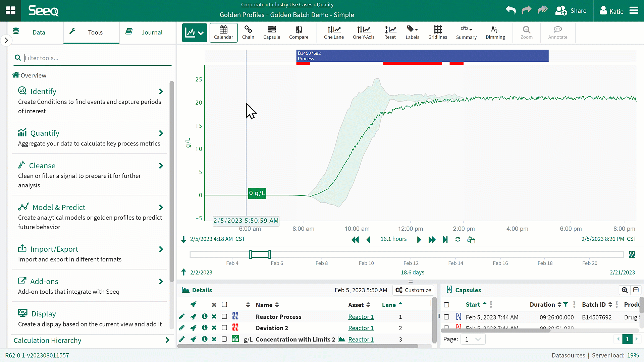Click the pencil edit icon for Reactor Process
The width and height of the screenshot is (644, 362).
(182, 316)
